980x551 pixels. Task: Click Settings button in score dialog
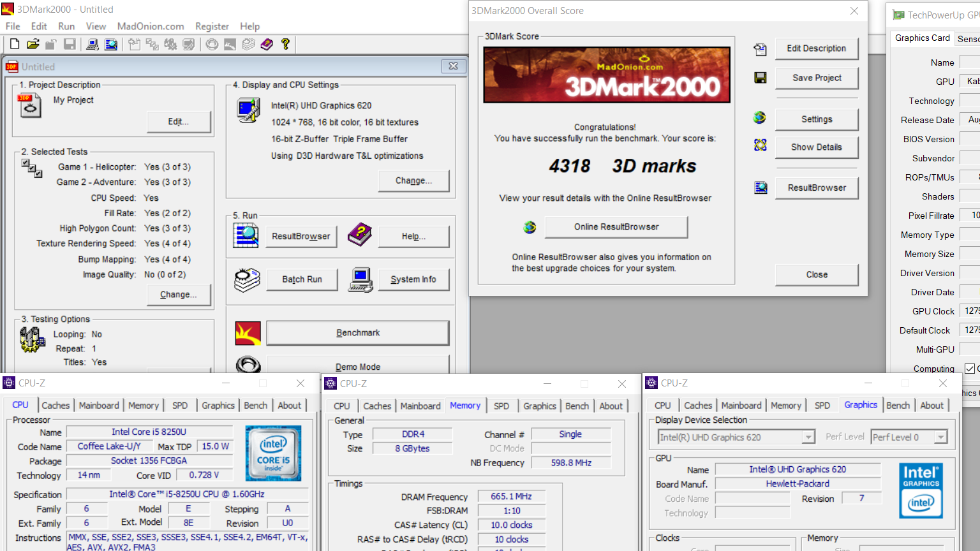point(817,119)
